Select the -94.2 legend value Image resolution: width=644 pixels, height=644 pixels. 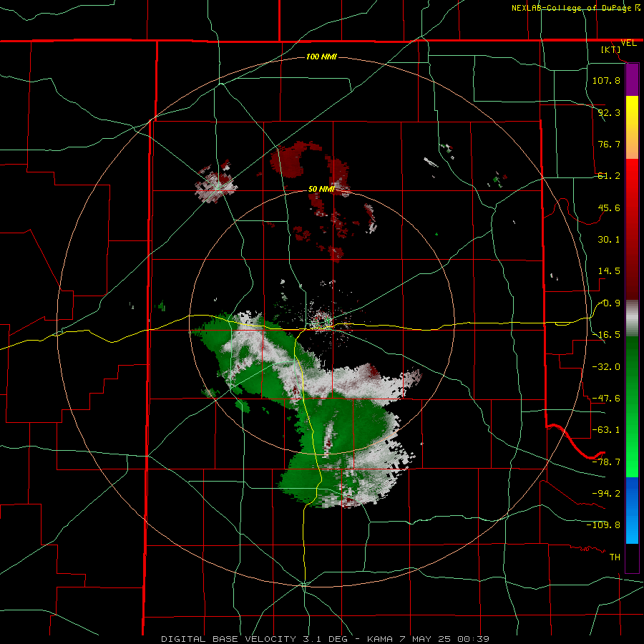coord(606,494)
